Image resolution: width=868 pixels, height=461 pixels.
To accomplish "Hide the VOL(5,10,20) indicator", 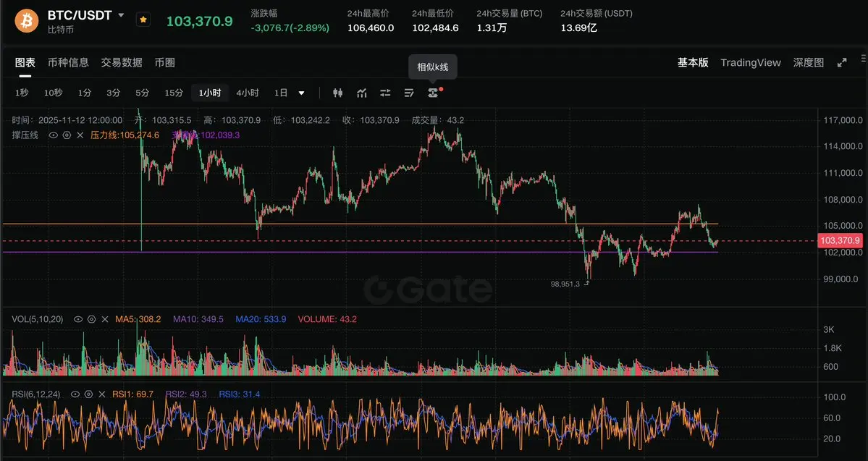I will [x=78, y=319].
